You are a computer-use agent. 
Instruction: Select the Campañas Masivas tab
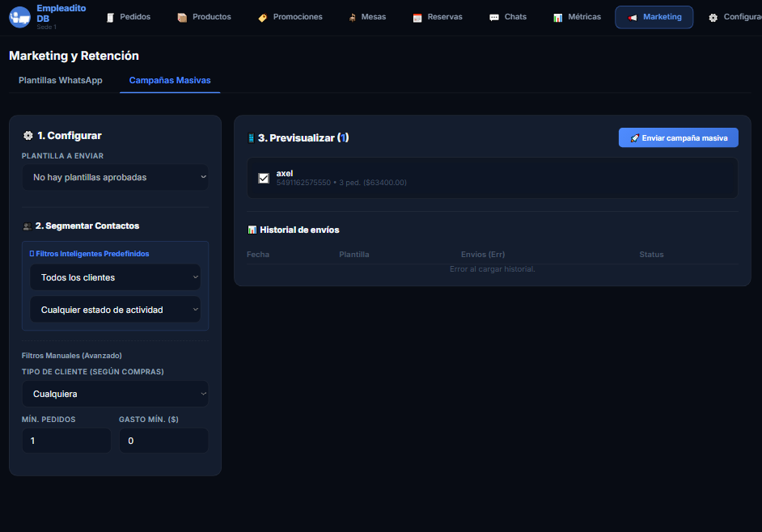click(170, 81)
